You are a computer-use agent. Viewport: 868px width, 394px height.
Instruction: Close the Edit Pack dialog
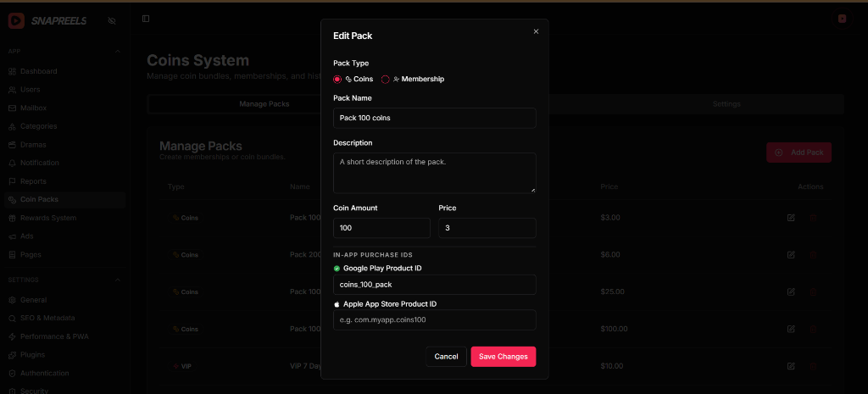[x=536, y=31]
